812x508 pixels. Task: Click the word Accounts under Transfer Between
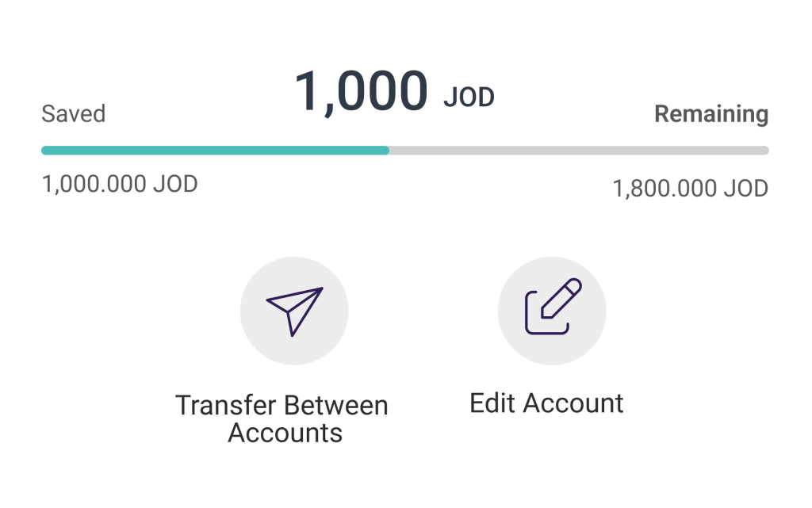pyautogui.click(x=285, y=434)
